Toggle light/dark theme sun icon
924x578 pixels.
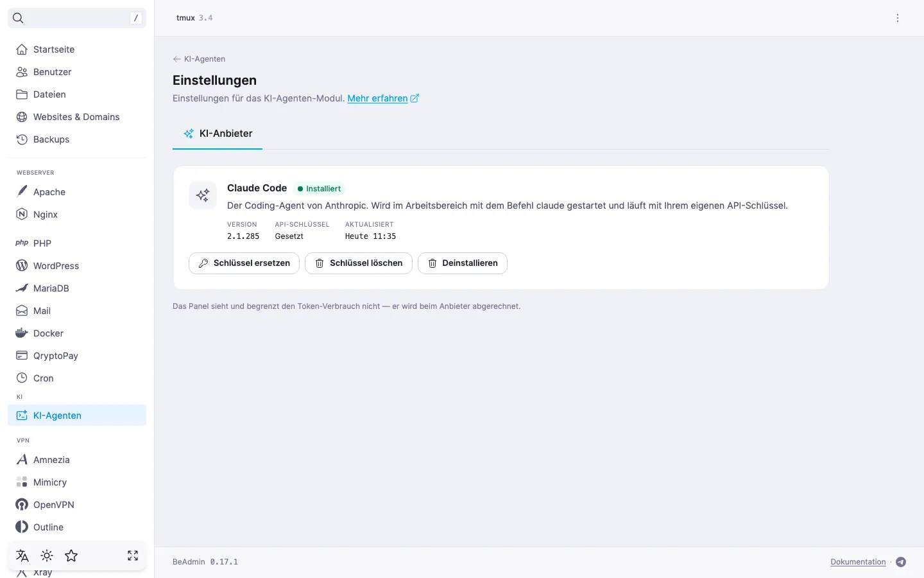click(x=47, y=556)
